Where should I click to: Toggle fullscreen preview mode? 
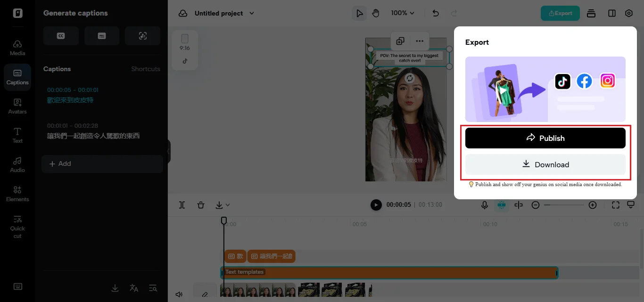click(615, 205)
